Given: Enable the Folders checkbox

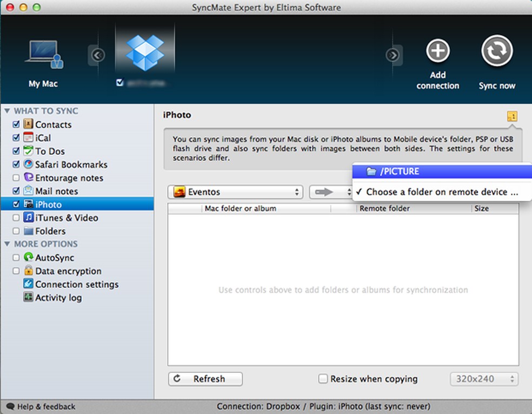Looking at the screenshot, I should [16, 231].
